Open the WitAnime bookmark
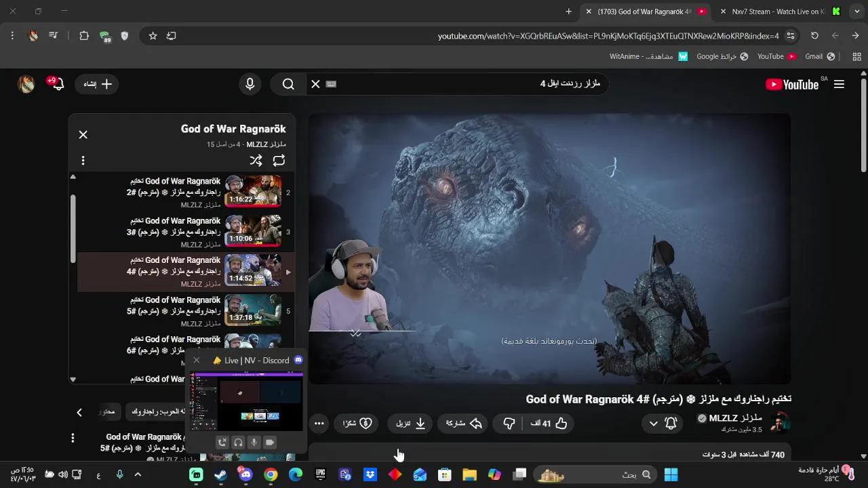Image resolution: width=868 pixels, height=488 pixels. pos(648,56)
